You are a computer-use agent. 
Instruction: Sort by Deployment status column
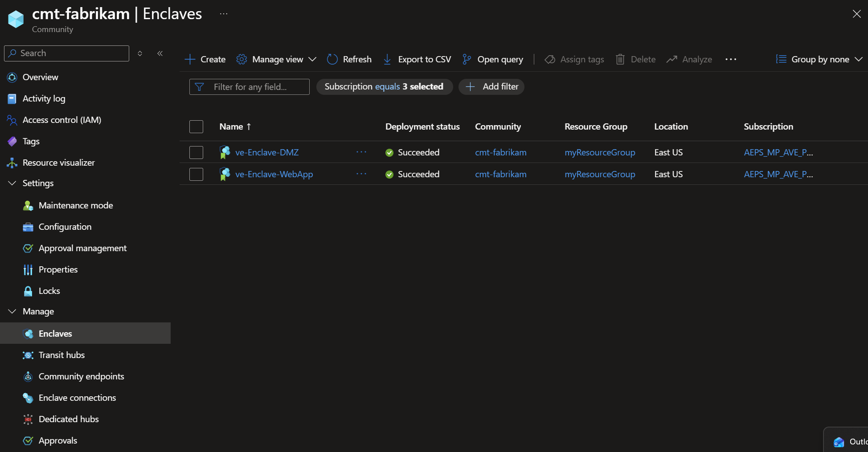(x=422, y=127)
